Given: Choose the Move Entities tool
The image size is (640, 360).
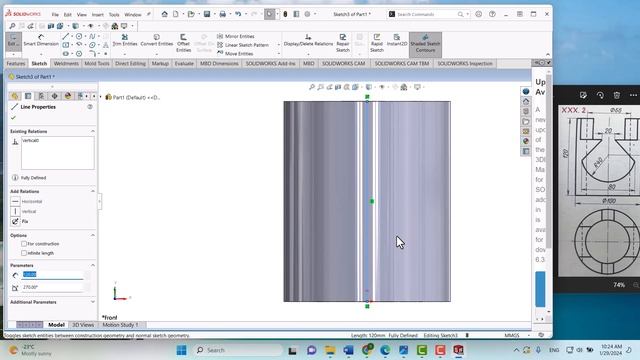Looking at the screenshot, I should click(236, 53).
